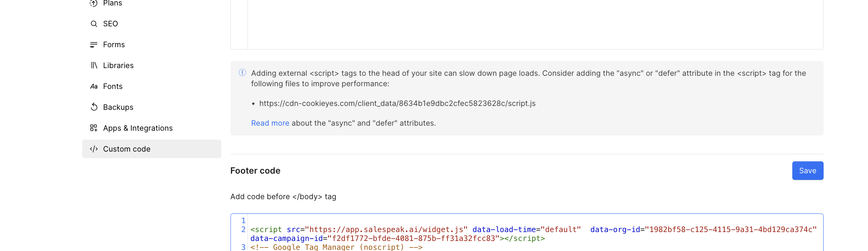Click the Custom code brackets icon
868x251 pixels.
pos(94,149)
